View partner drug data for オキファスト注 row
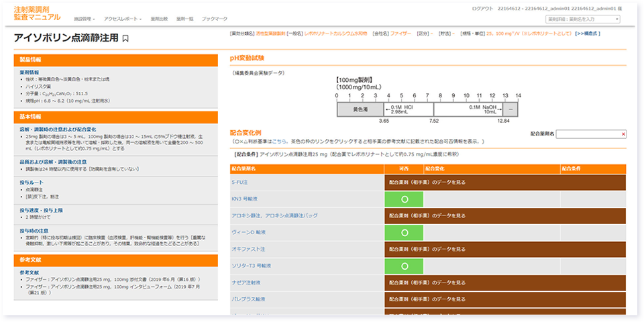 (x=427, y=249)
